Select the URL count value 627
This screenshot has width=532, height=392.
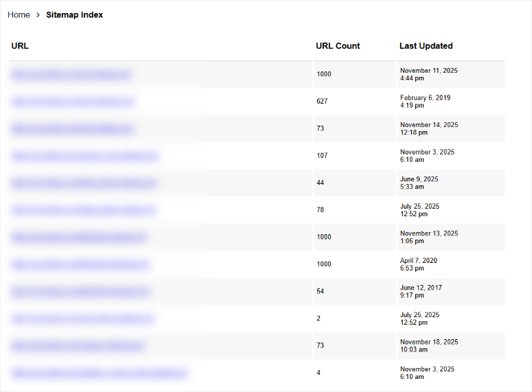[322, 101]
